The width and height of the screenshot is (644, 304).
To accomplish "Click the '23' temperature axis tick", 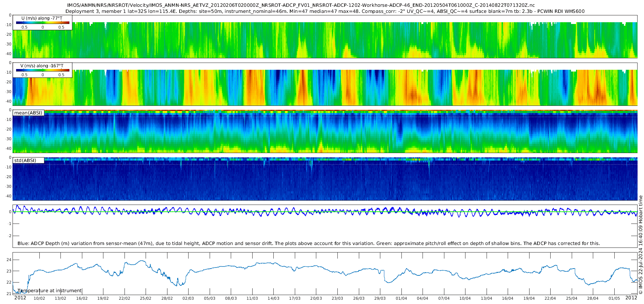I will (9, 271).
